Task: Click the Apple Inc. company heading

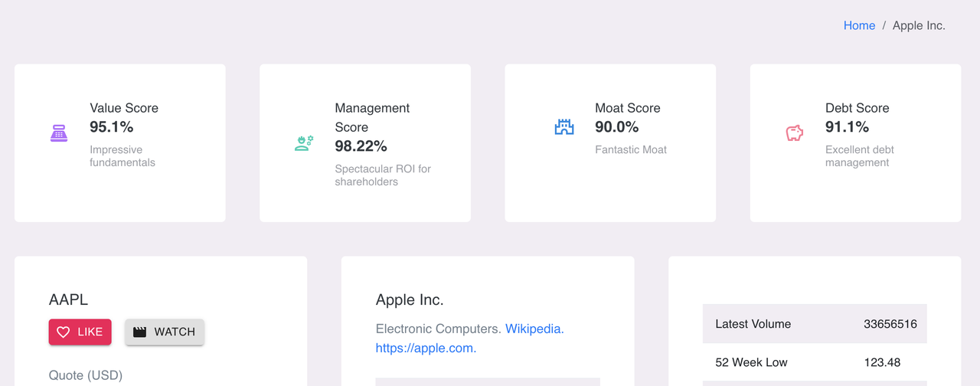Action: tap(410, 300)
